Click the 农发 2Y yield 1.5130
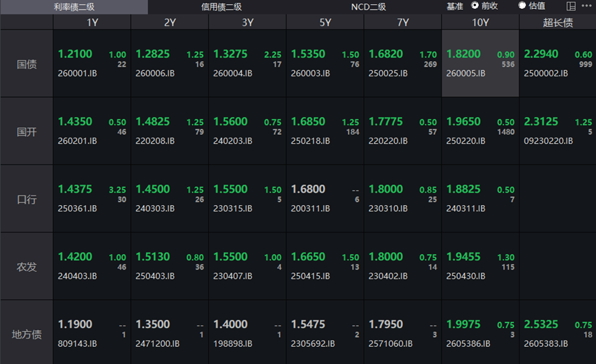Viewport: 596px width, 364px height. pyautogui.click(x=153, y=257)
